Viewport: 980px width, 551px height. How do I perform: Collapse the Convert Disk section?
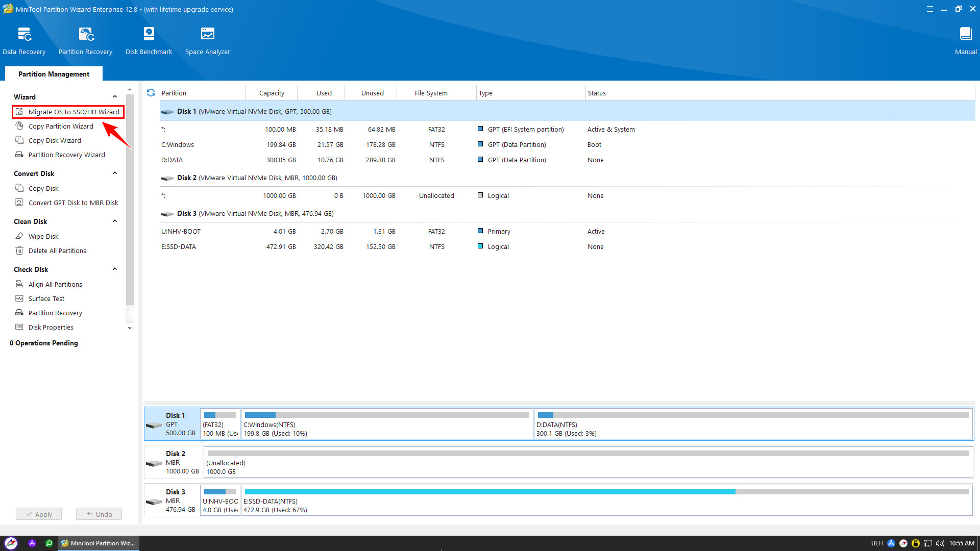[x=115, y=173]
